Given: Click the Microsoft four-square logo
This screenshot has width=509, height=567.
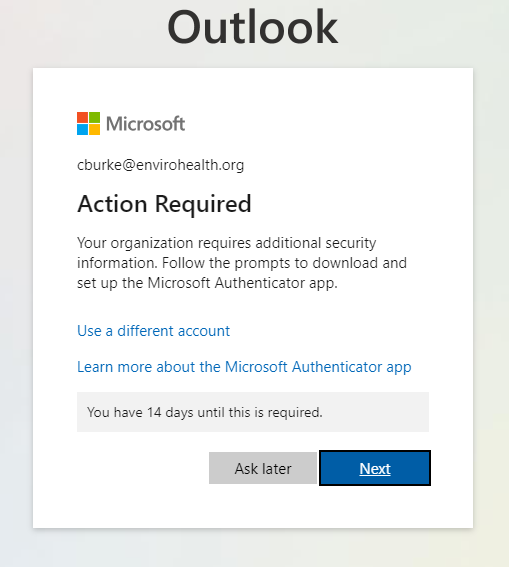Looking at the screenshot, I should pos(89,123).
